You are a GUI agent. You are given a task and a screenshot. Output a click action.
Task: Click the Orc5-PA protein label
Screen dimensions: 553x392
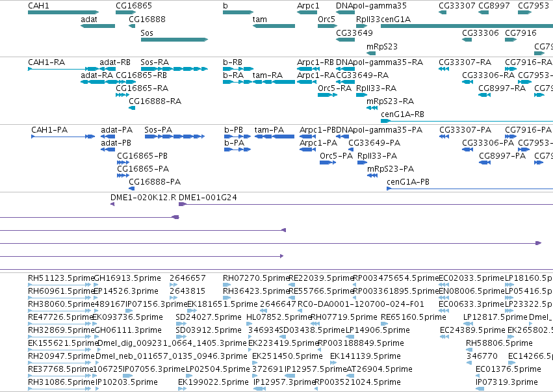click(337, 156)
